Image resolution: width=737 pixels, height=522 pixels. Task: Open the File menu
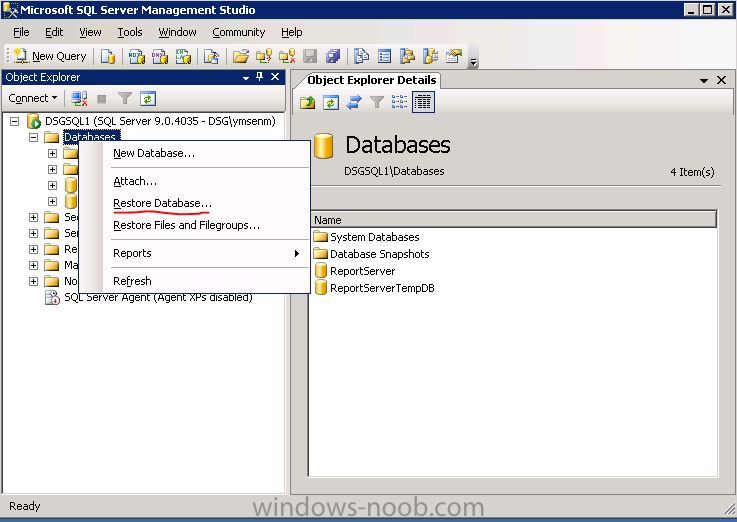coord(21,32)
